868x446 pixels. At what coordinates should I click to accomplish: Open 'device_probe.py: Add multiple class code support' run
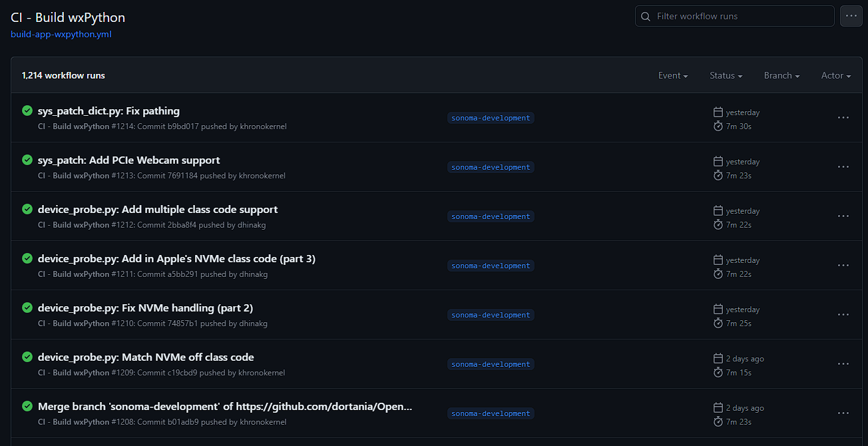158,210
